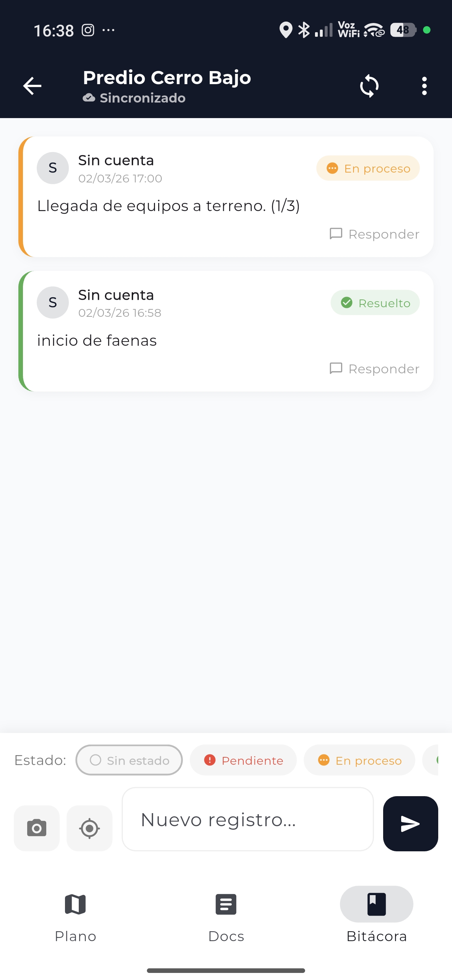
Task: Reply to 'Llegada de equipos' entry
Action: (374, 234)
